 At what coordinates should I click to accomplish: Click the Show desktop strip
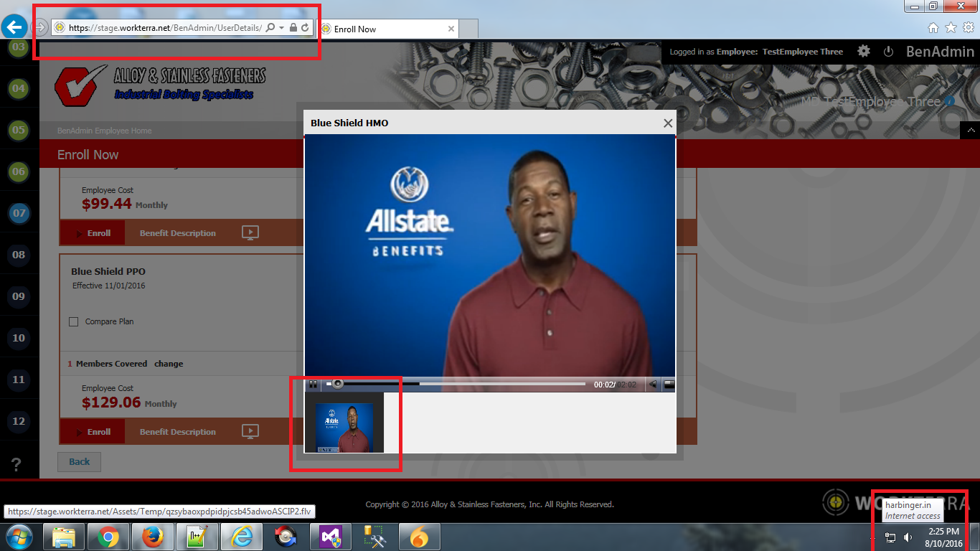(974, 537)
